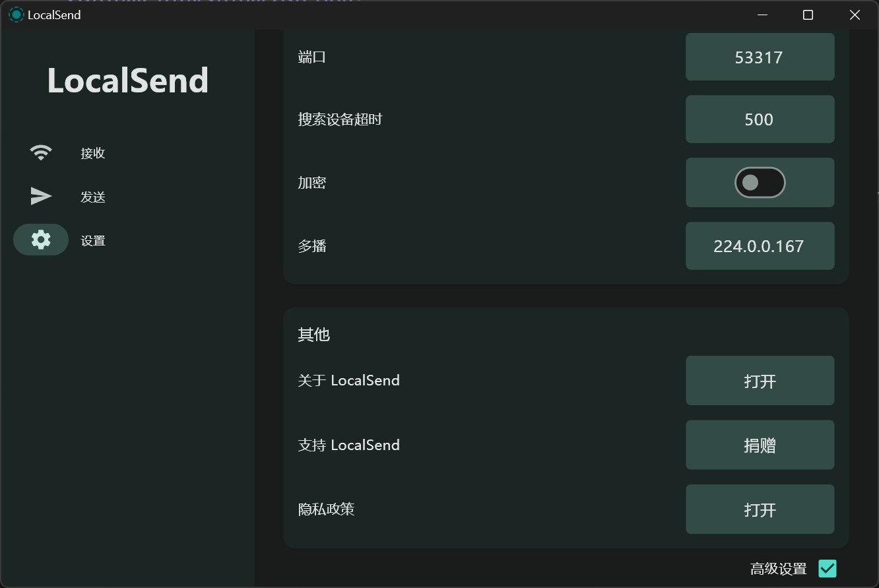This screenshot has height=588, width=879.
Task: Click the settings gear icon
Action: coord(41,240)
